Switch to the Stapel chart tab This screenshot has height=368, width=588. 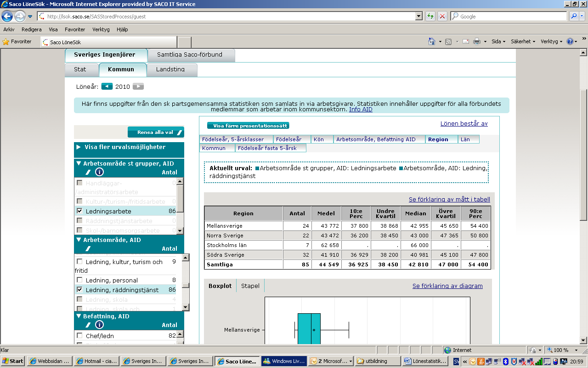pyautogui.click(x=250, y=286)
